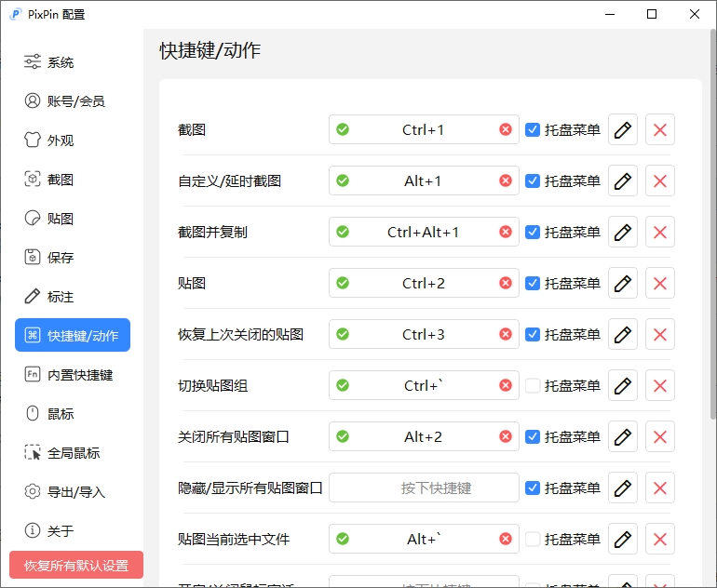
Task: Uncheck 托盘菜单 for 截图并复制
Action: [533, 232]
